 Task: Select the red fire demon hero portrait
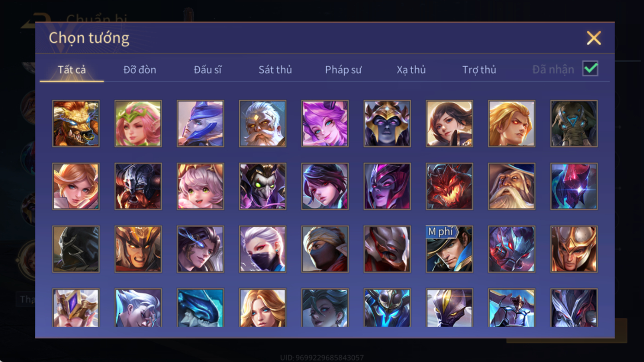[x=449, y=186]
